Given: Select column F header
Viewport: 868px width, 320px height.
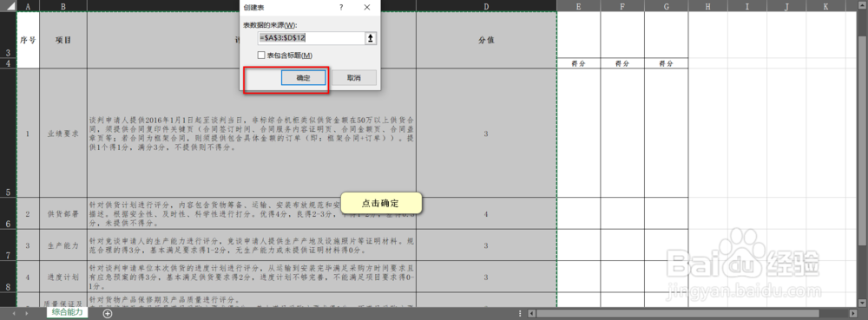Looking at the screenshot, I should 622,6.
